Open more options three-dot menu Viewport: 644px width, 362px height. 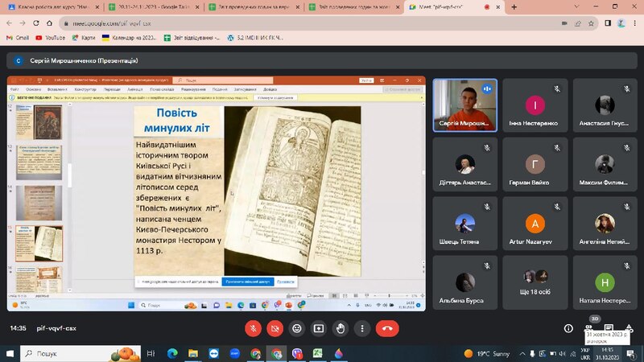pyautogui.click(x=361, y=328)
